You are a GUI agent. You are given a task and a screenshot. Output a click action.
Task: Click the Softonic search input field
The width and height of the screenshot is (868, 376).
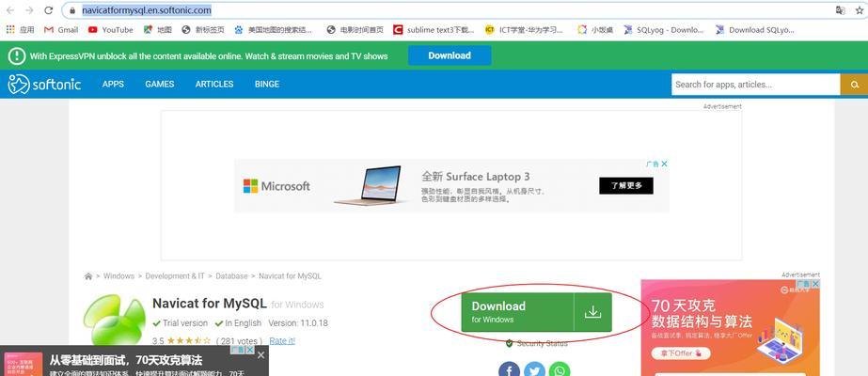[756, 85]
